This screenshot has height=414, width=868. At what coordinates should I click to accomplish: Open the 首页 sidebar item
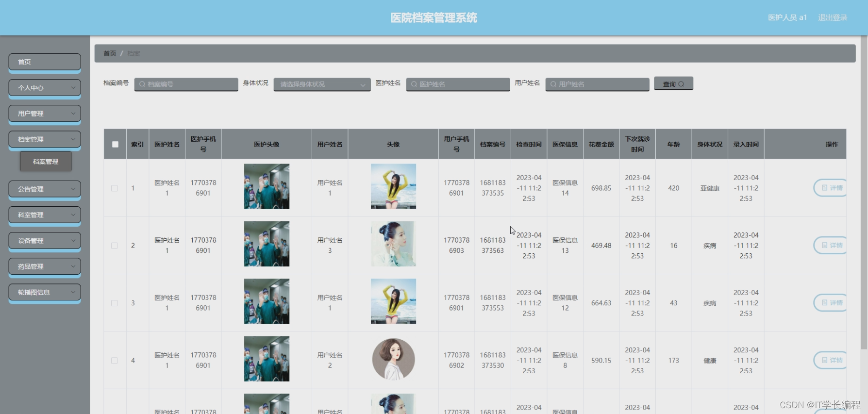click(45, 62)
